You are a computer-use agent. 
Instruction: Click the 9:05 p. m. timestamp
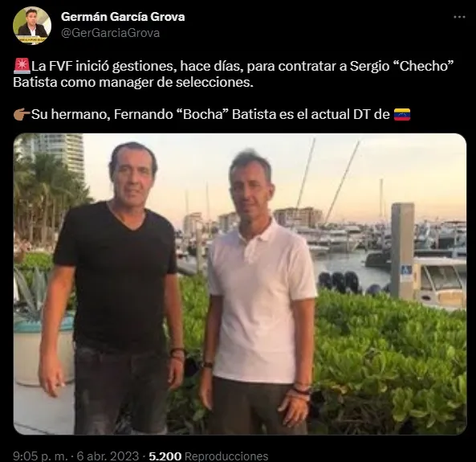click(x=40, y=456)
